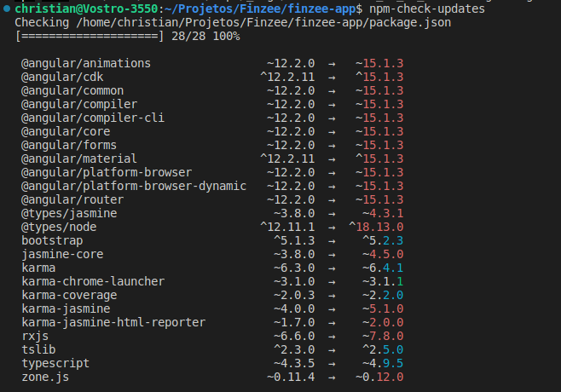Screen dimensions: 561x392
Task: Click @angular/material current version ^12.2.11
Action: [287, 159]
